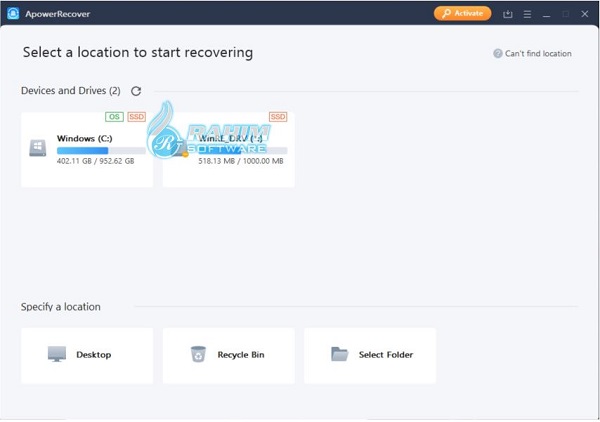The width and height of the screenshot is (600, 422).
Task: Click the Devices and Drives (2) heading
Action: tap(71, 91)
